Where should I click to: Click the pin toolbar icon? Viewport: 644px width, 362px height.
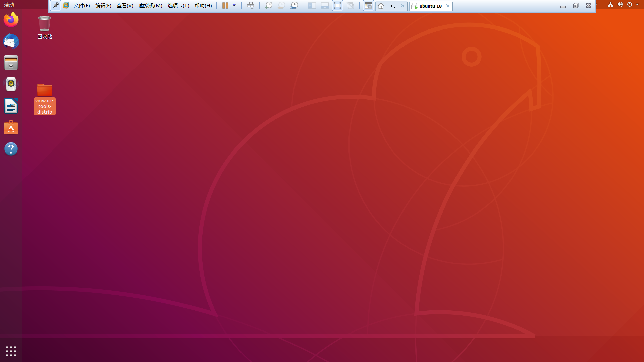[56, 6]
